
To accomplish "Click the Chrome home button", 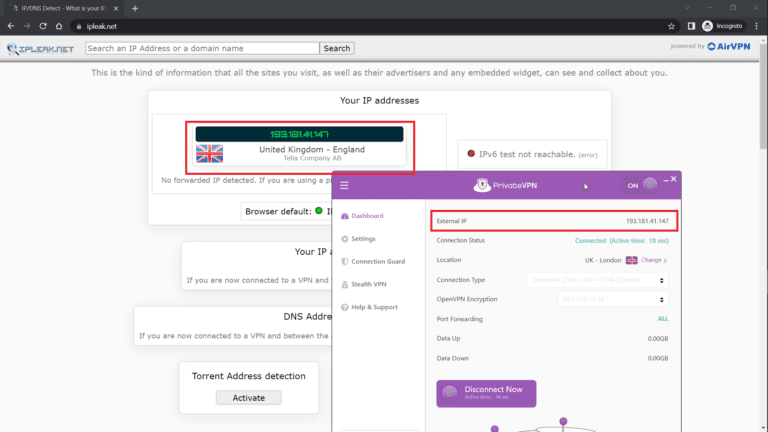I will click(59, 26).
